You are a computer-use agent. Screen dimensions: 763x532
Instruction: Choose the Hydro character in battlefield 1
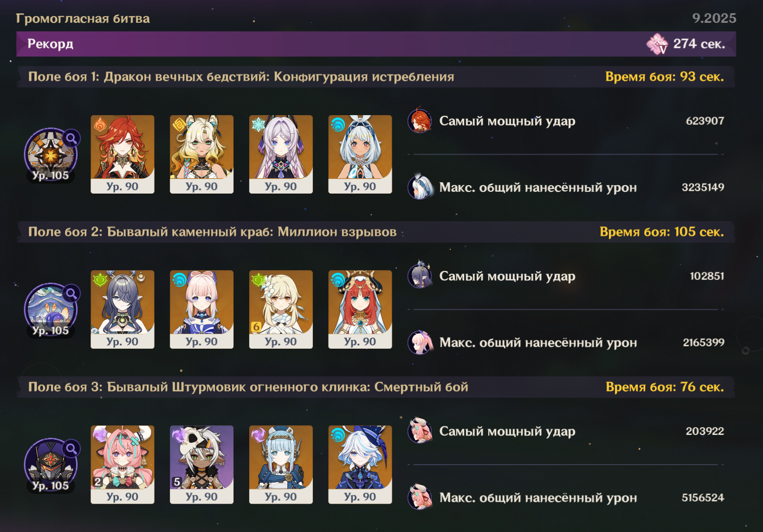(360, 154)
